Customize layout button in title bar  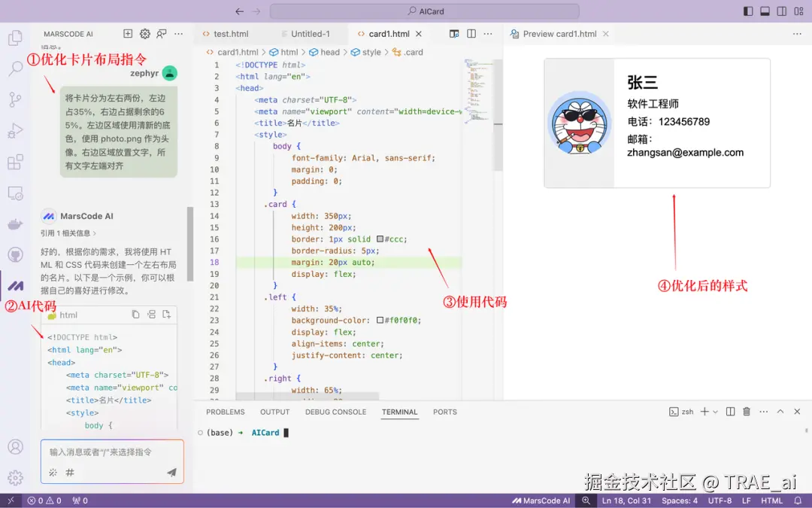tap(798, 11)
